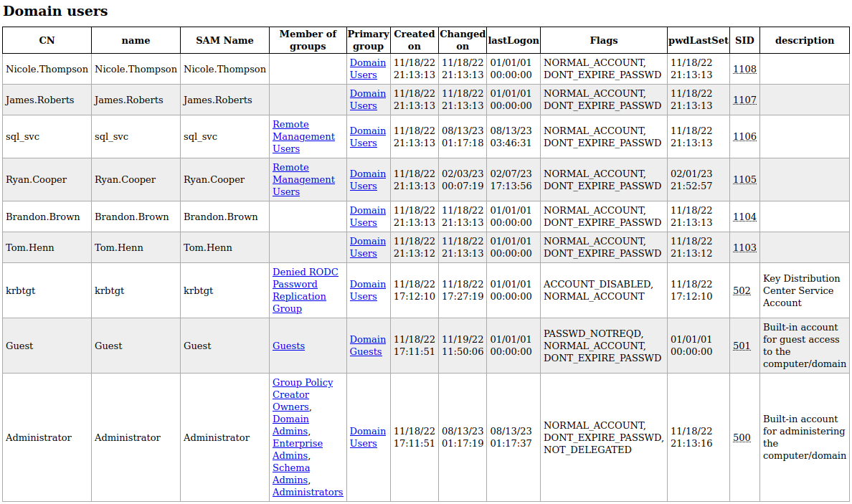The image size is (852, 504).
Task: Open the Enterprise Admins group link
Action: (x=297, y=450)
